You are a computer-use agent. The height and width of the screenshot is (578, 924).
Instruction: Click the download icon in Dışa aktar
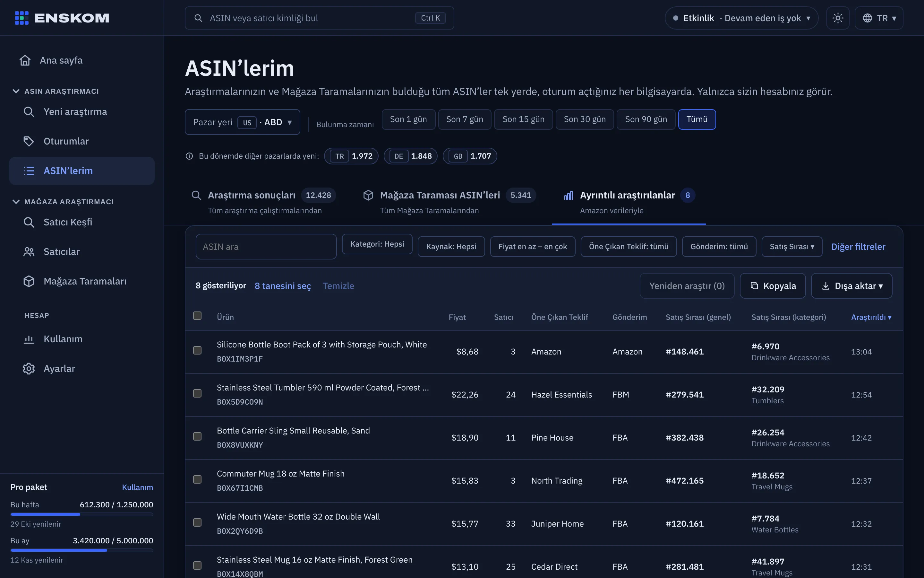coord(826,285)
